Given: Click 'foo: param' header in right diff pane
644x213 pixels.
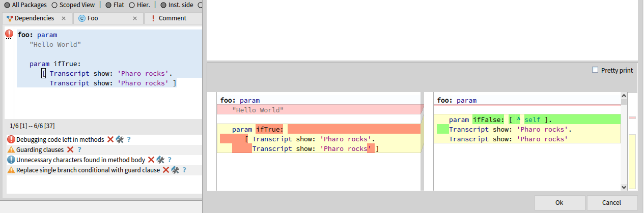Looking at the screenshot, I should pyautogui.click(x=457, y=101).
